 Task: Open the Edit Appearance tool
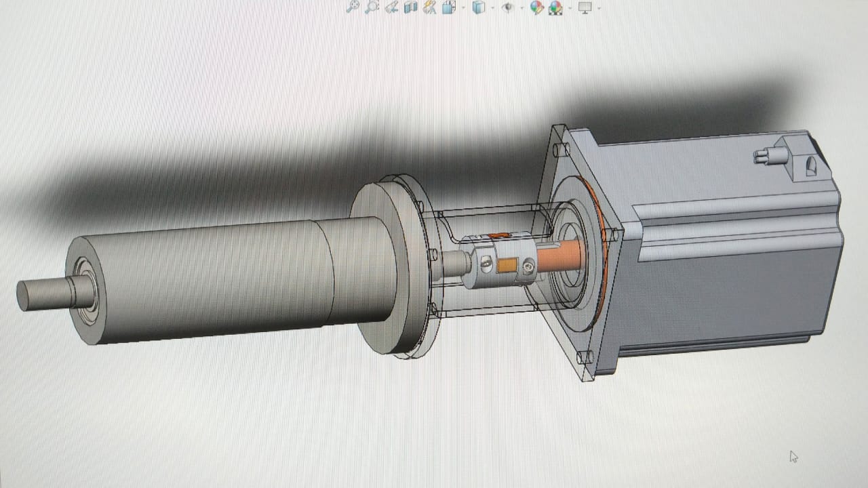pos(536,7)
